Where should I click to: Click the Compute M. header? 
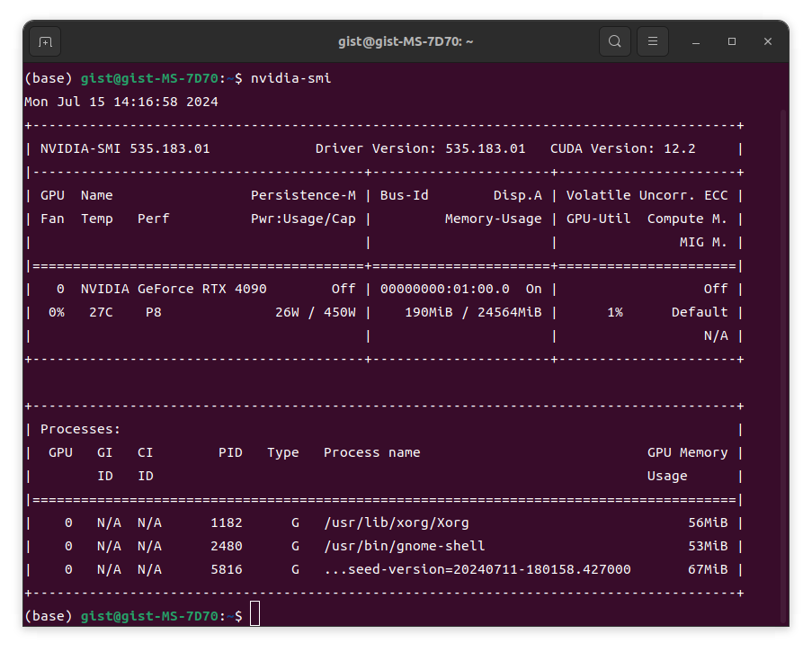688,219
